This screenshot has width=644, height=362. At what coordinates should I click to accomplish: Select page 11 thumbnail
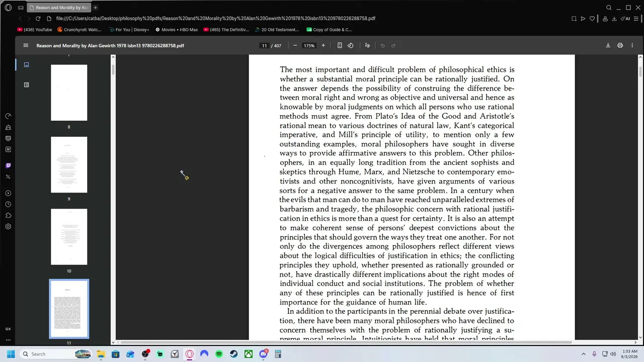tap(69, 309)
